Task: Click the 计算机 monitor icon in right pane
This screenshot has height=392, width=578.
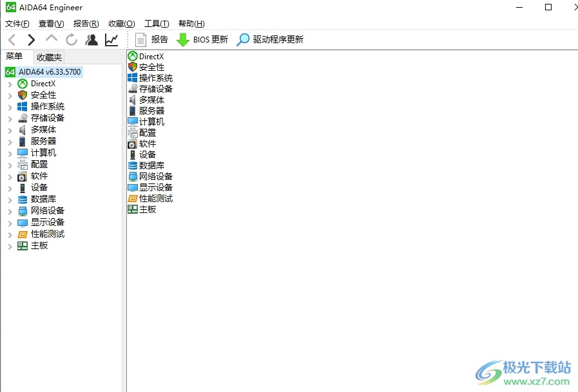Action: click(133, 122)
